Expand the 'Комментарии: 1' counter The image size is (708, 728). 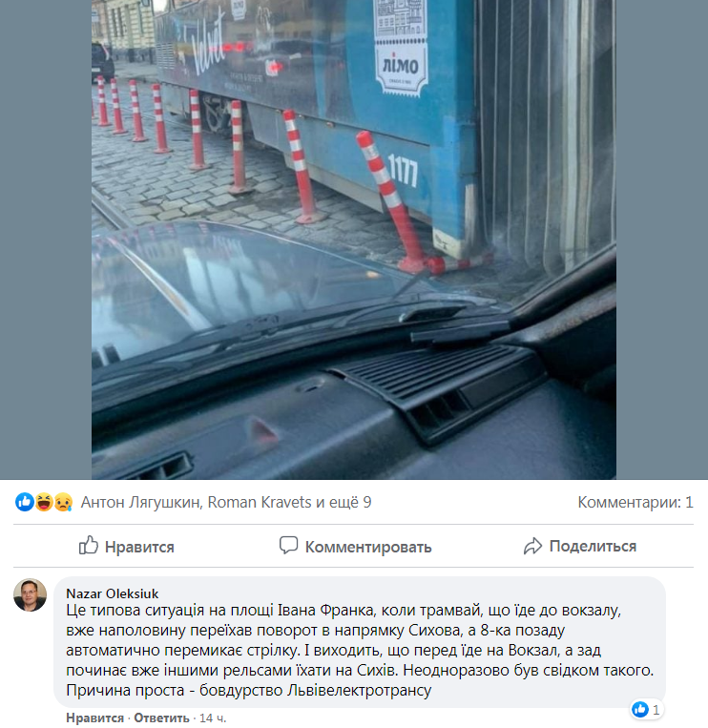635,502
